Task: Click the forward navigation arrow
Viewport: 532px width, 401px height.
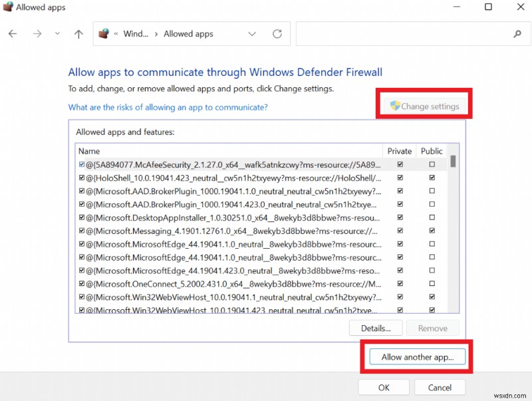Action: point(37,34)
